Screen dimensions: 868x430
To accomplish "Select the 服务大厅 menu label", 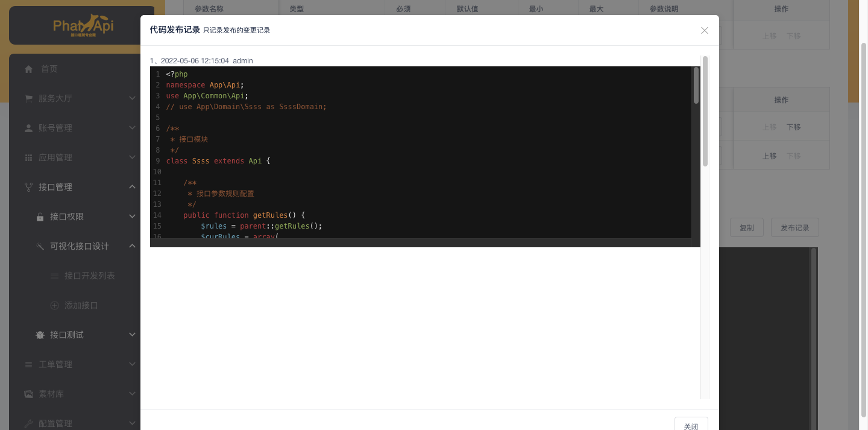I will (55, 98).
